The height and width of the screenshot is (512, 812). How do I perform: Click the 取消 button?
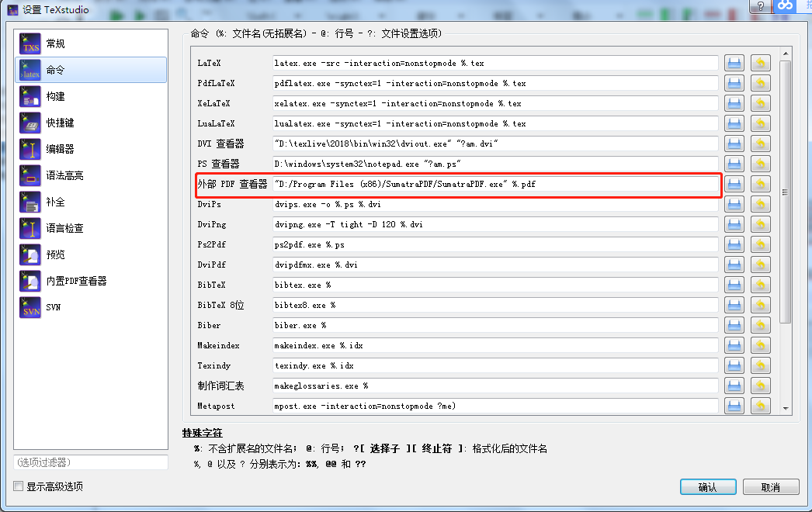[771, 487]
